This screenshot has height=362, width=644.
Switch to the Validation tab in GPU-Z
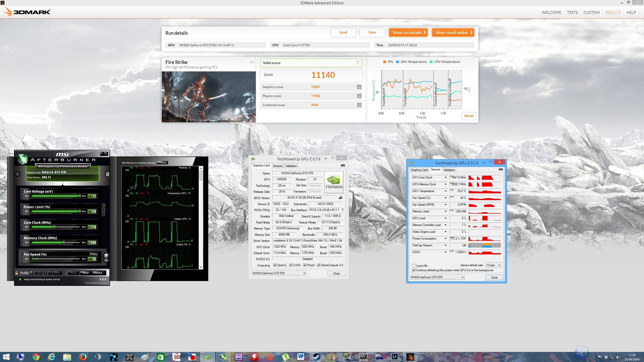(291, 166)
